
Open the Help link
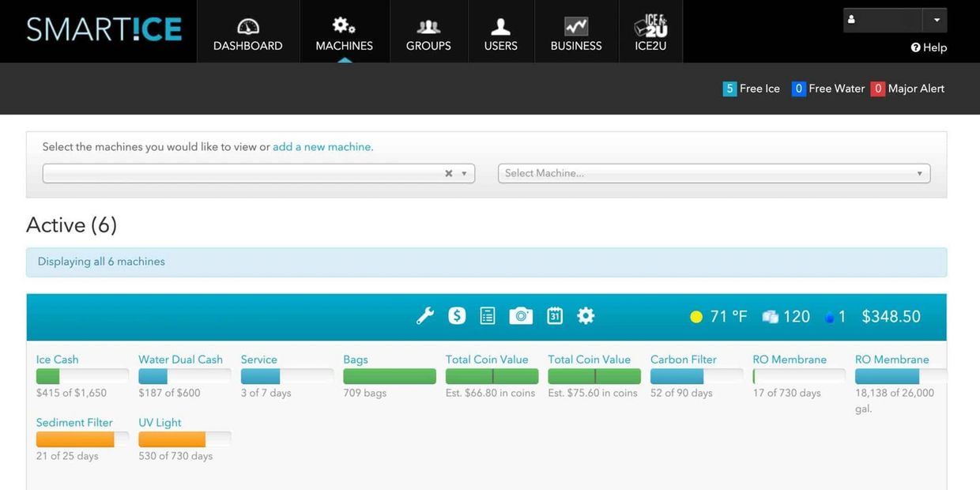point(929,47)
